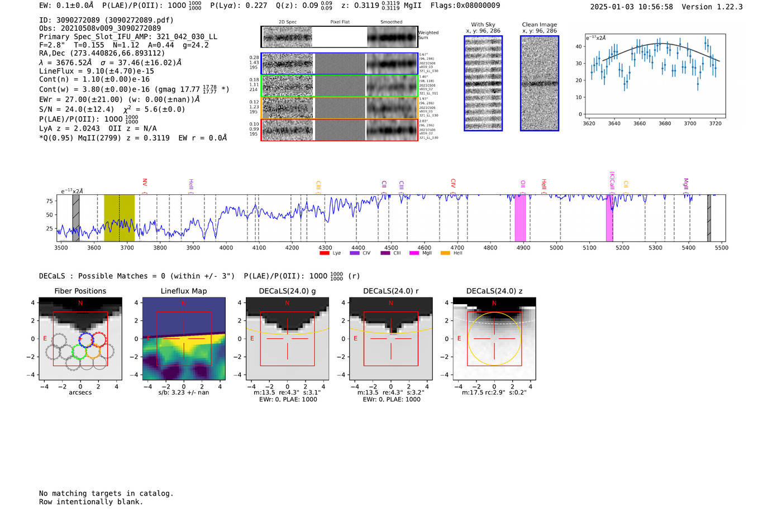This screenshot has height=532, width=782.
Task: Open the 'Clean Image' cutout
Action: (540, 83)
